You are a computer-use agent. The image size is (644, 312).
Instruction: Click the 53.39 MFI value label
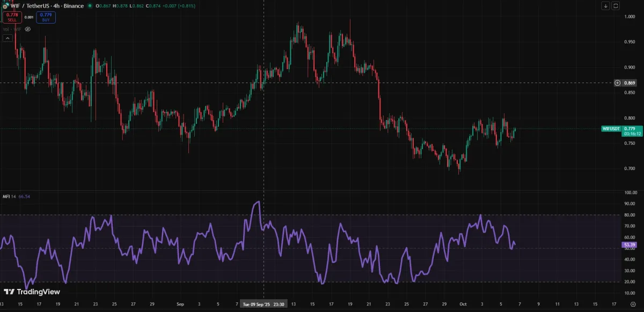(631, 244)
